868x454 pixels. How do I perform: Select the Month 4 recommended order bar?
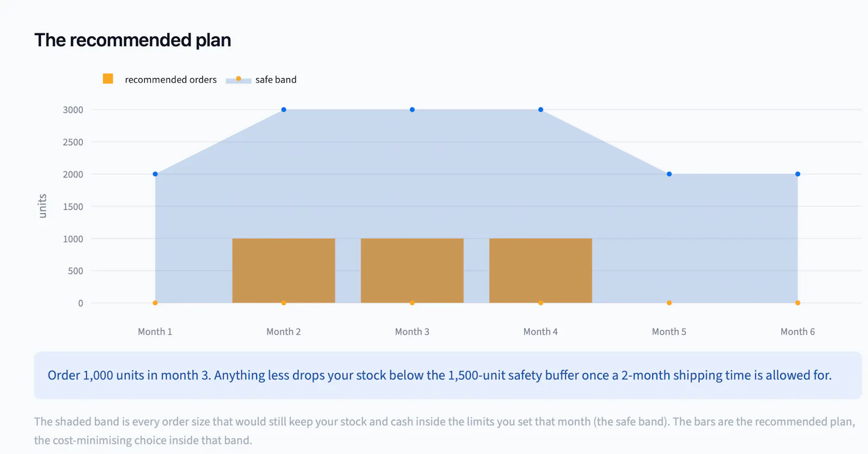(541, 271)
